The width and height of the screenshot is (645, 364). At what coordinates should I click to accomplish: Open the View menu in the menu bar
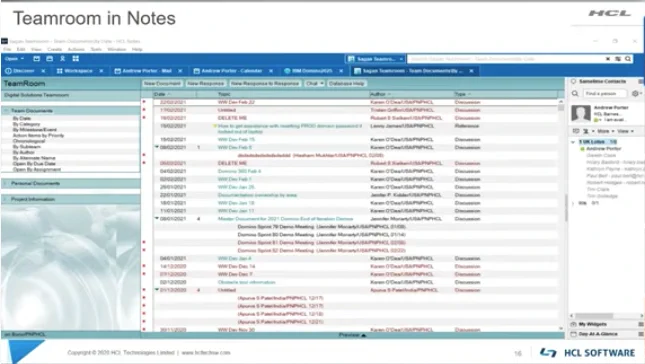coord(36,49)
